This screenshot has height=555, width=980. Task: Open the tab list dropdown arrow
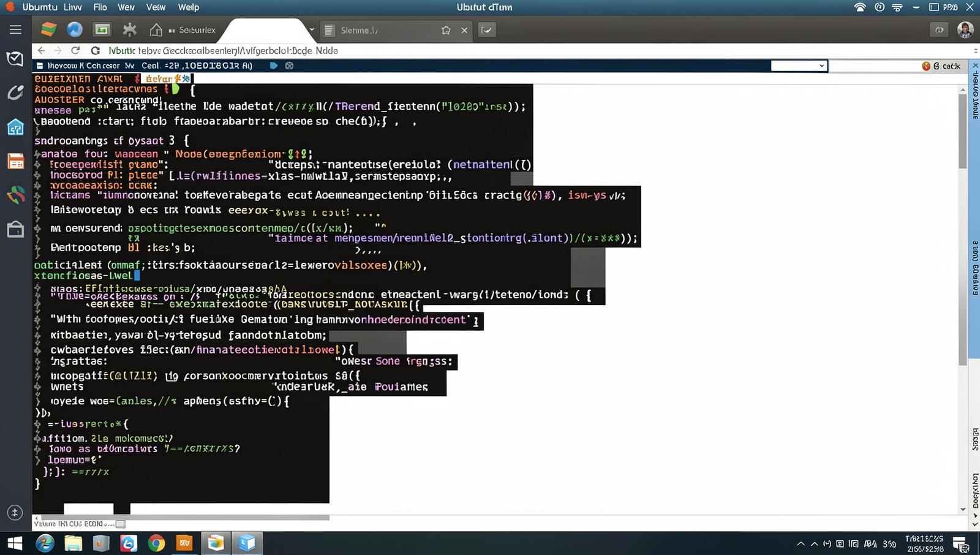tap(311, 29)
